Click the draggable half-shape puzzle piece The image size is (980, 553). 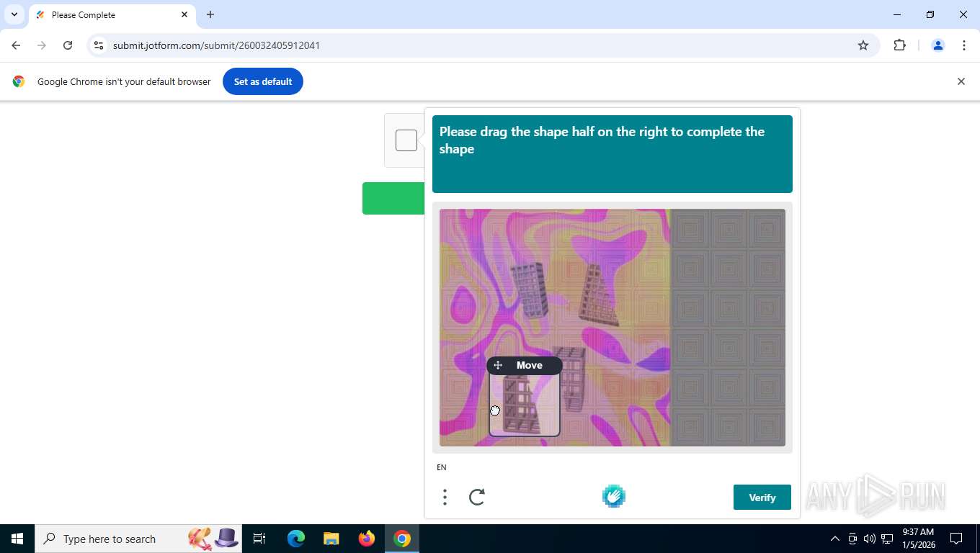525,405
